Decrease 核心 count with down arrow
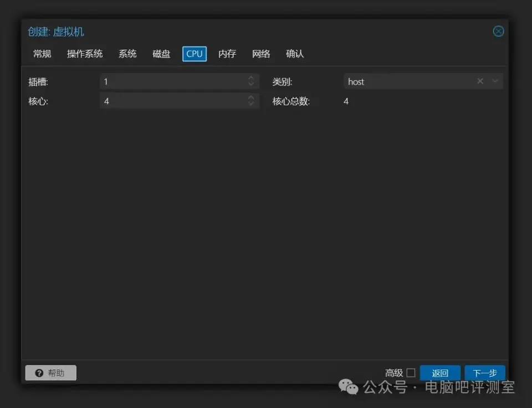The image size is (532, 408). pos(251,104)
